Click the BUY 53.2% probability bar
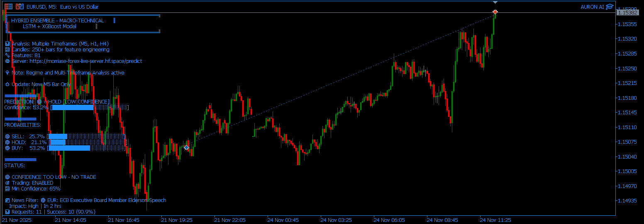644x224 pixels. [87, 148]
